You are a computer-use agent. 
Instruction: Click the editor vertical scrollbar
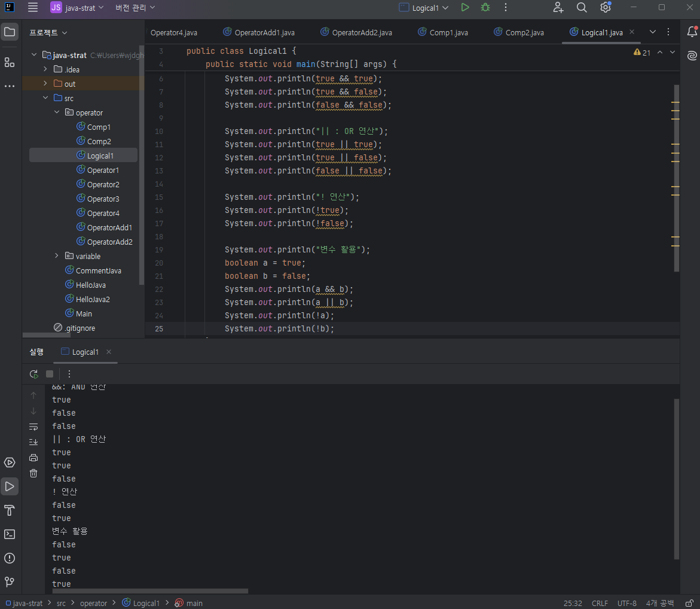click(x=677, y=179)
